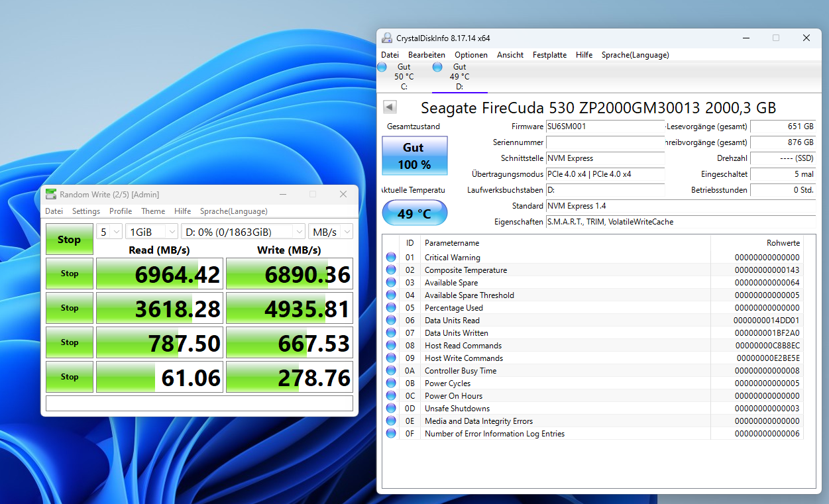The height and width of the screenshot is (504, 829).
Task: Click the status orb for Composite Temperature
Action: point(391,270)
